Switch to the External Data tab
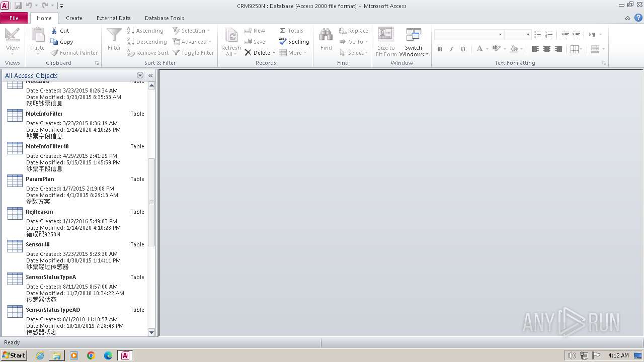Viewport: 644px width, 362px height. tap(113, 18)
